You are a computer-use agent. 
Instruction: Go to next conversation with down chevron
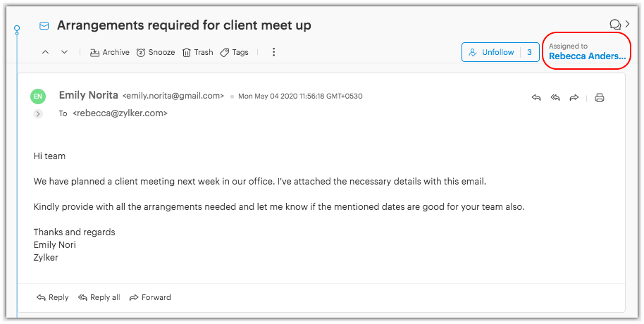point(64,52)
